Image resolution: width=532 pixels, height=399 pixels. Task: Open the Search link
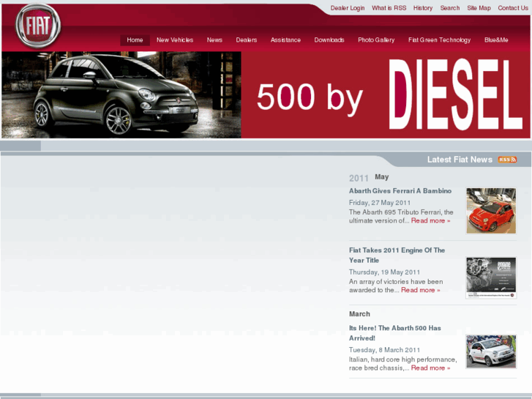coord(450,8)
